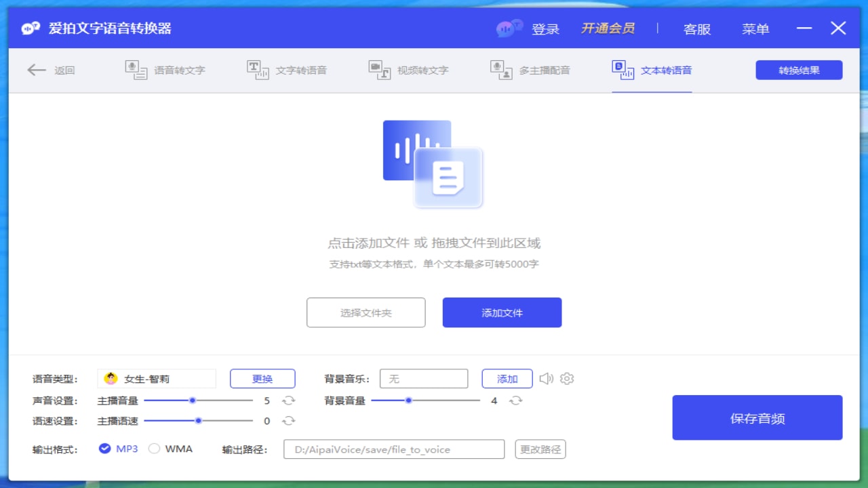Open the 菜单 menu
The image size is (868, 488).
point(755,28)
